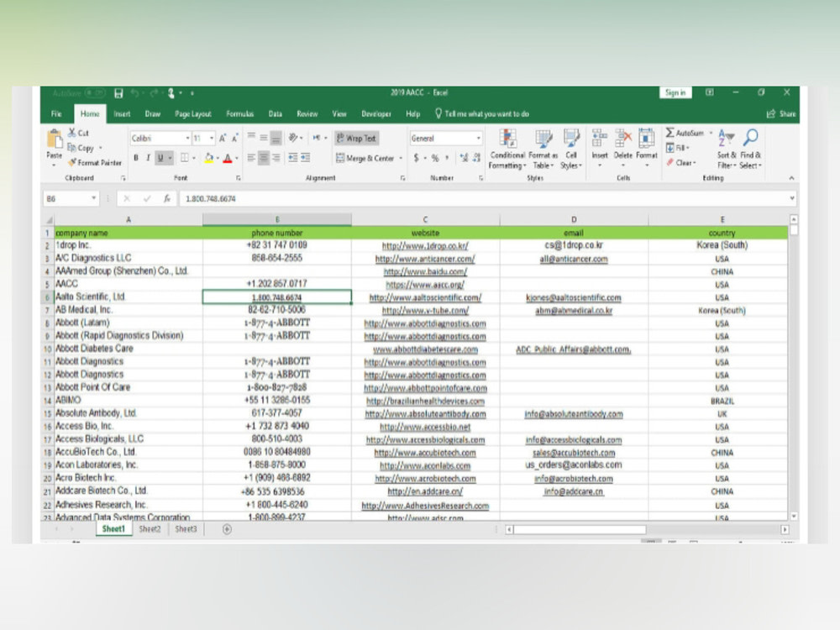The height and width of the screenshot is (630, 840).
Task: Click the font color red A
Action: [x=228, y=158]
